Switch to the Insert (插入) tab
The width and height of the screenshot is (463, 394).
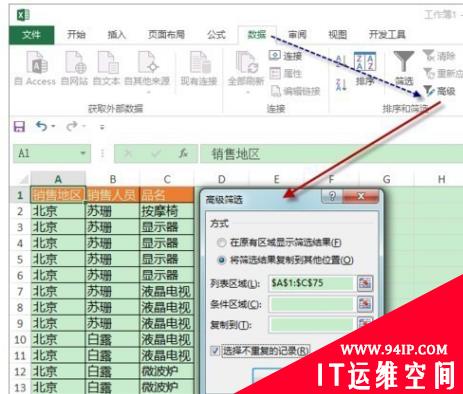(116, 35)
